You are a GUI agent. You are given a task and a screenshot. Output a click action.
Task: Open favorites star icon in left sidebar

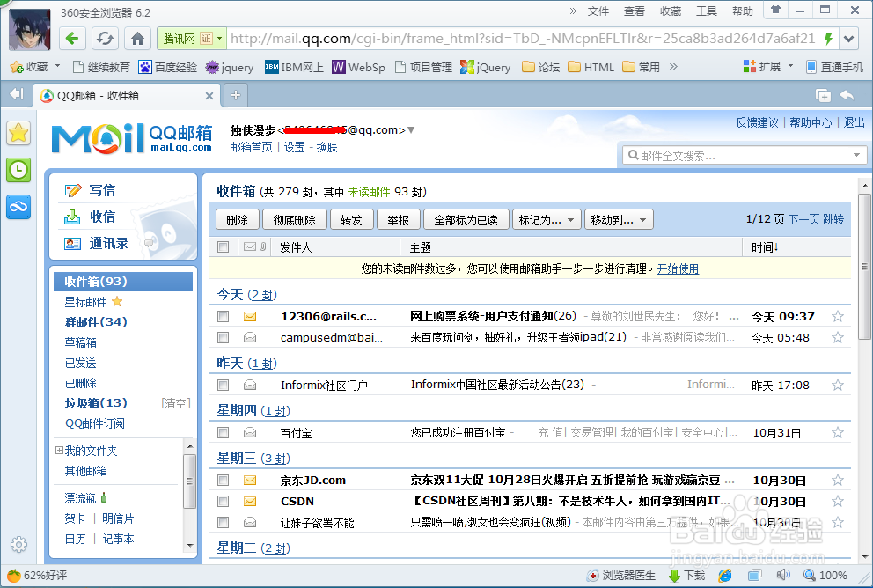coord(18,133)
